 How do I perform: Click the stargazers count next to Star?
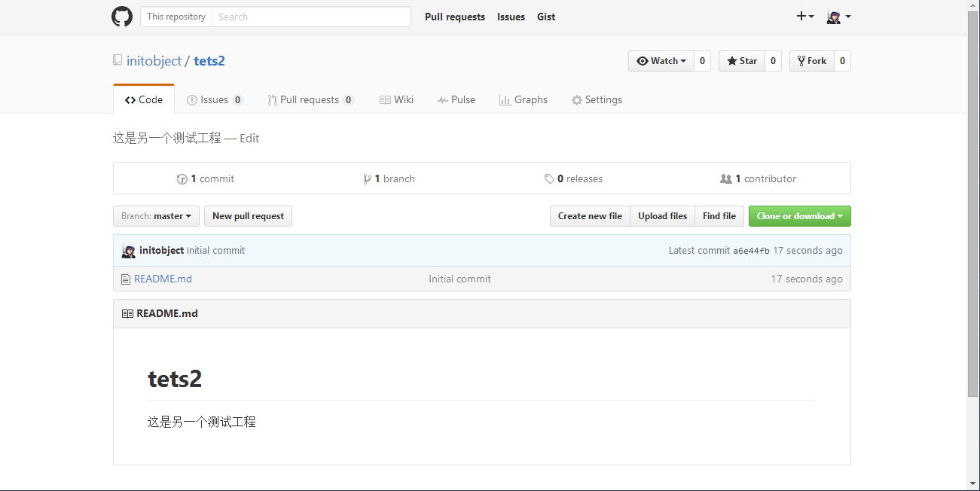773,61
